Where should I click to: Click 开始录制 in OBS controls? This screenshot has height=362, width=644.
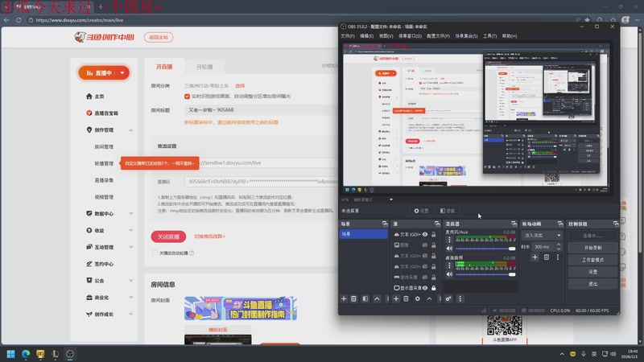click(592, 248)
